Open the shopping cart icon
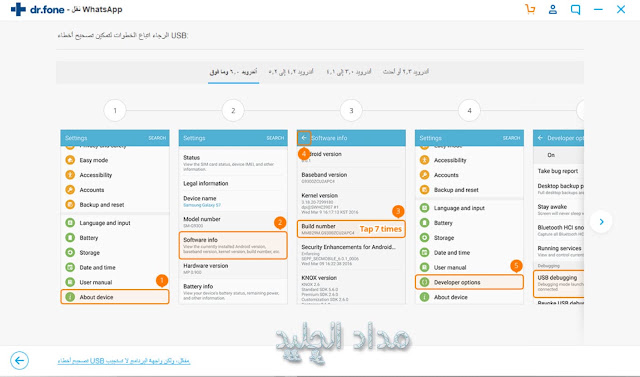This screenshot has height=377, width=640. point(530,9)
